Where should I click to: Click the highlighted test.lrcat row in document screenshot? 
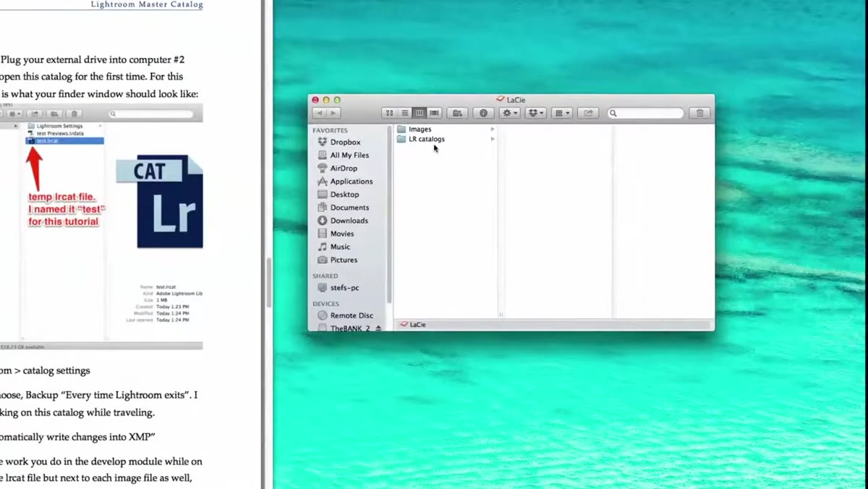(x=64, y=140)
